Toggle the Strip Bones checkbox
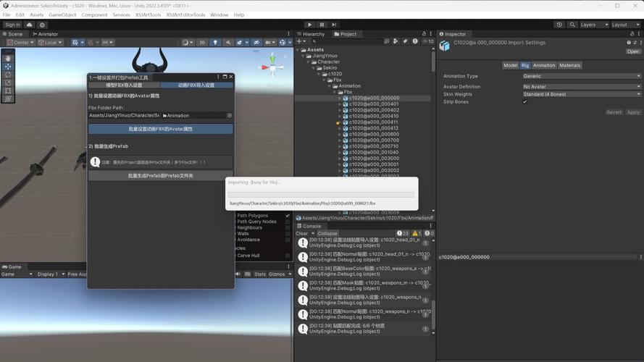This screenshot has height=362, width=644. click(525, 102)
